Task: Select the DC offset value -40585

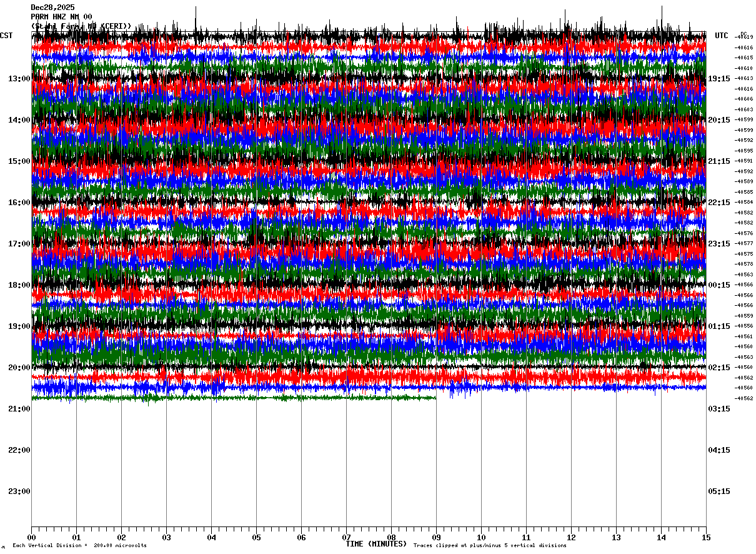Action: click(744, 192)
